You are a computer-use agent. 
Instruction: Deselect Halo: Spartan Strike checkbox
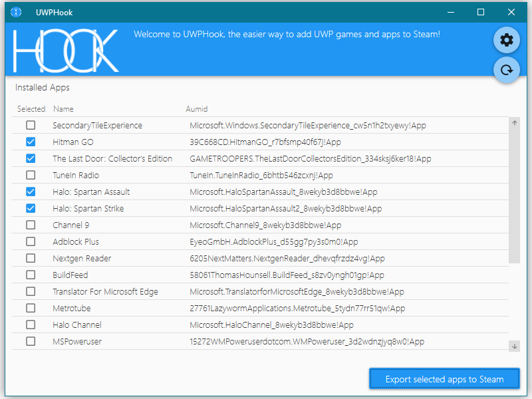[31, 208]
